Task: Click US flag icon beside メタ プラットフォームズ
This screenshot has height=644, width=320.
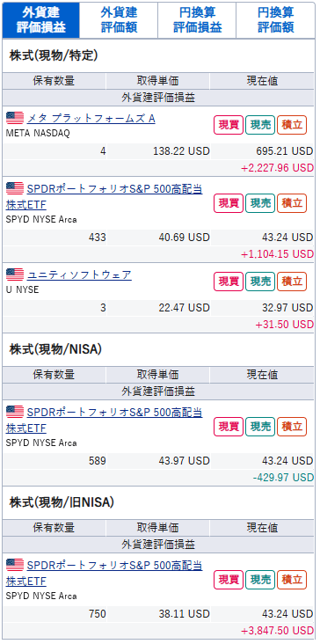Action: pos(15,118)
